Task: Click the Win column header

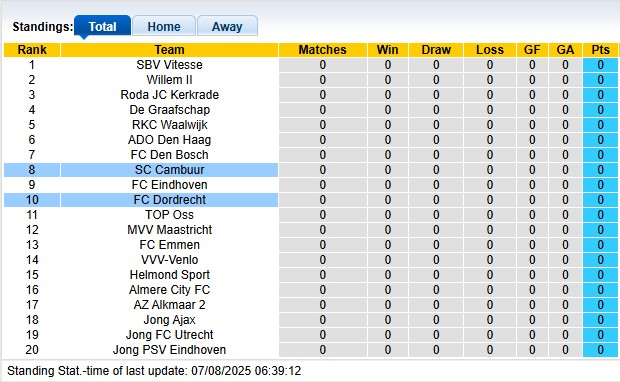Action: [388, 50]
